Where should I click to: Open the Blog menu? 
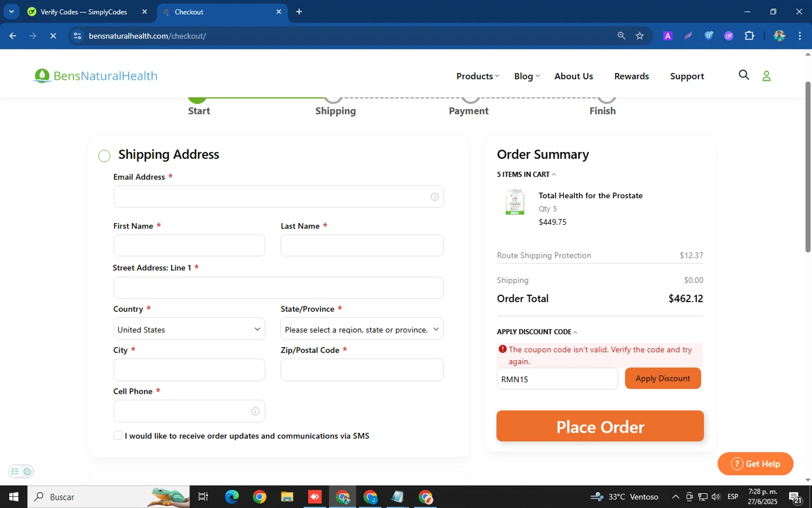pyautogui.click(x=527, y=76)
